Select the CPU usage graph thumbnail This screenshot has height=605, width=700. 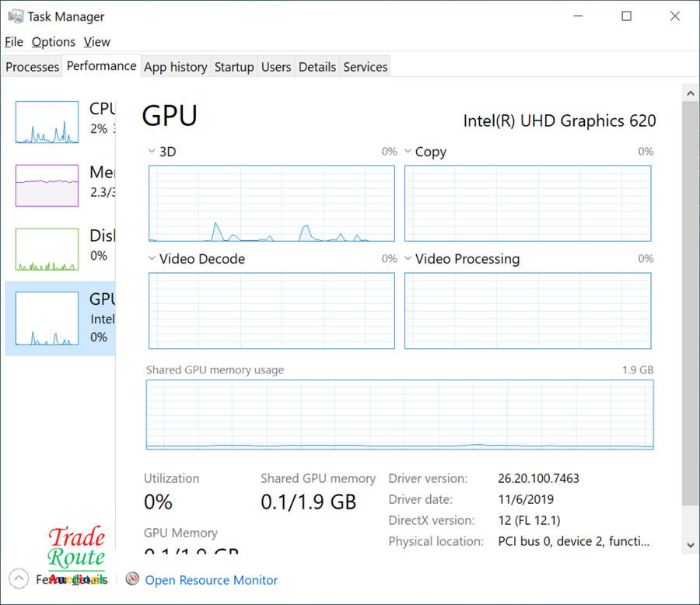pos(47,122)
